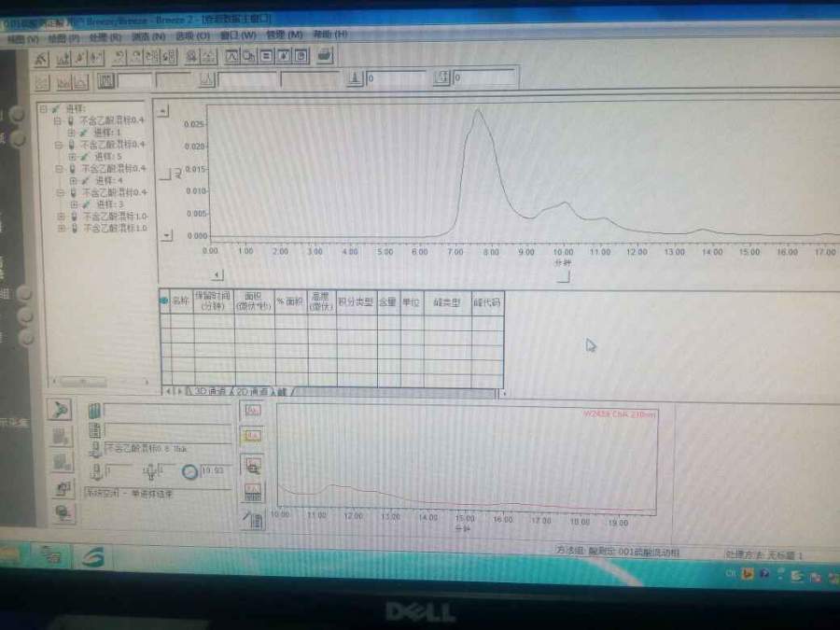Image resolution: width=840 pixels, height=630 pixels.
Task: Click the yellow chart icon beside the real-time plot
Action: point(253,436)
